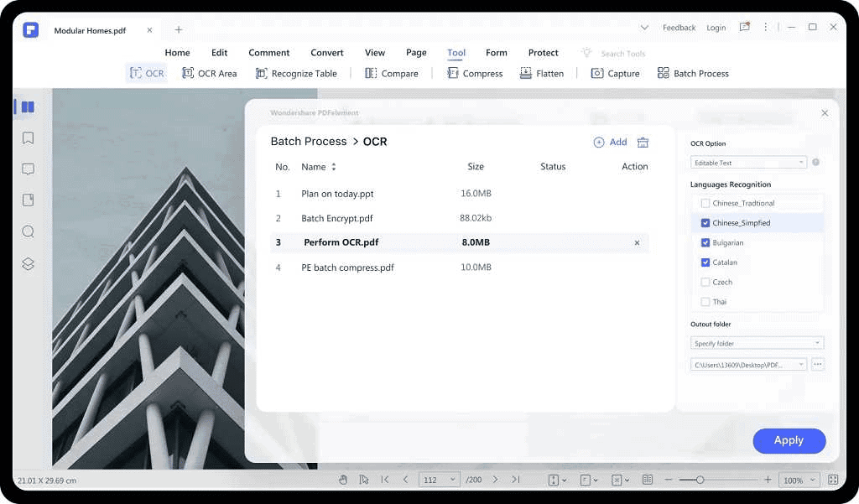Open the bookmarks panel in sidebar

tap(28, 138)
